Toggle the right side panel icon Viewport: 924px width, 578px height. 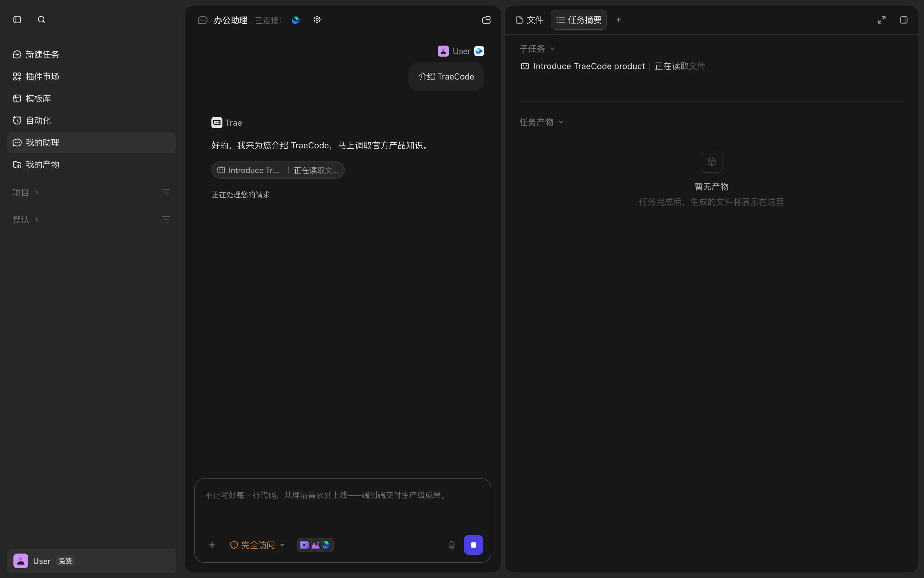[x=904, y=20]
